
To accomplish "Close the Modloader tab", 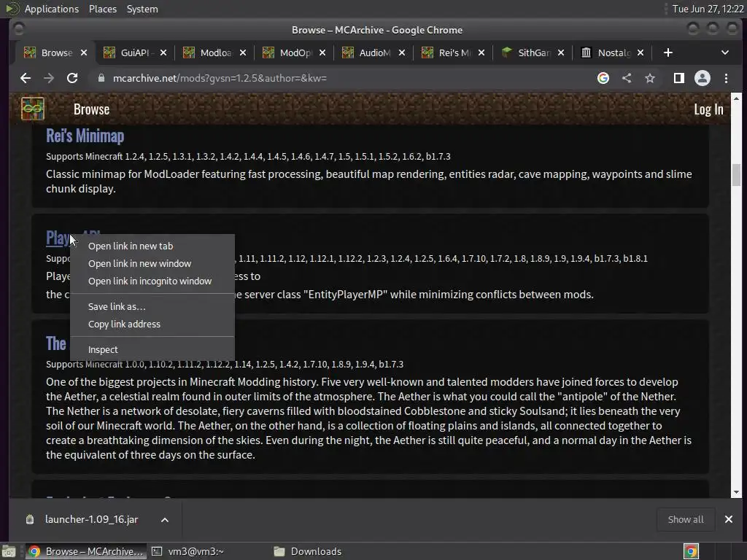I will click(243, 52).
